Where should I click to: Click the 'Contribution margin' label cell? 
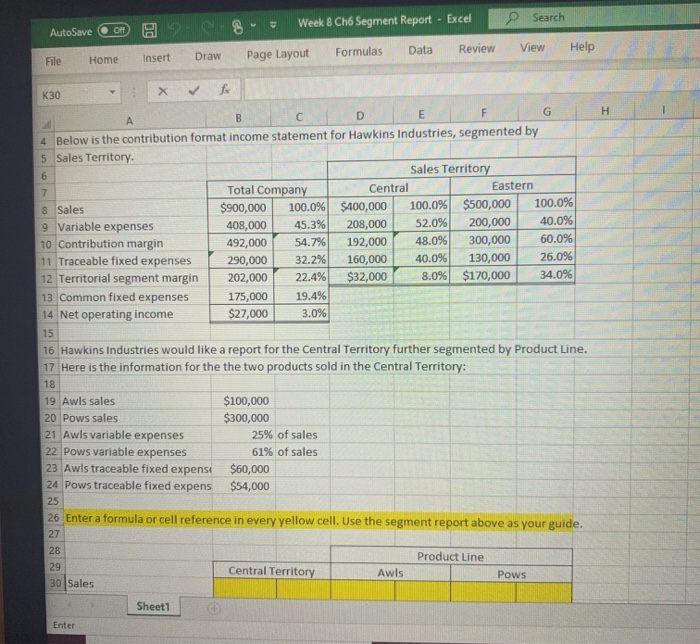(x=132, y=244)
